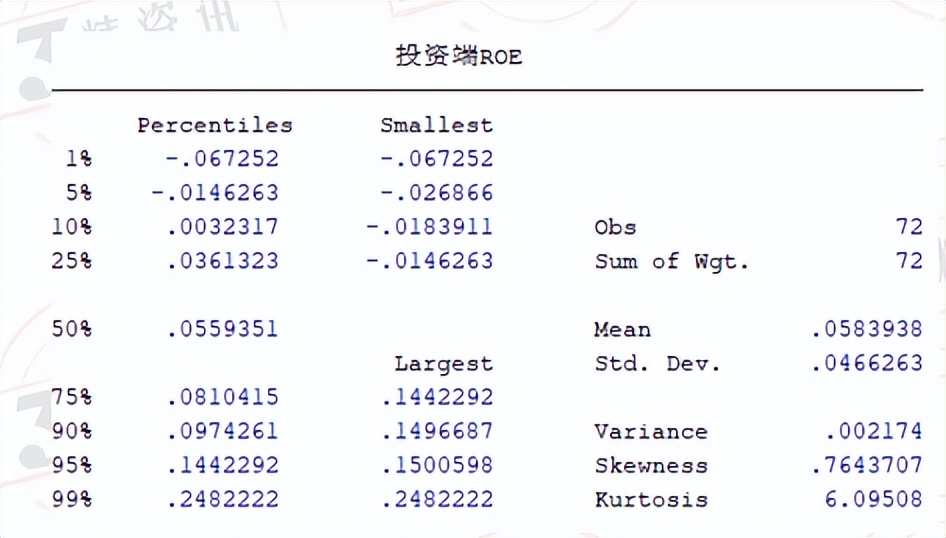The image size is (946, 538).
Task: Select 1% percentile value -.067252
Action: coord(222,159)
